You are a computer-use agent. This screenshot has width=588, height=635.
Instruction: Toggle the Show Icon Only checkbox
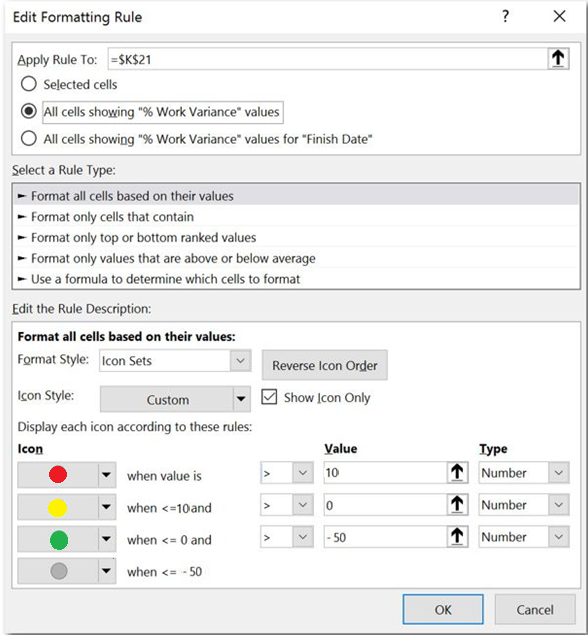tap(269, 397)
